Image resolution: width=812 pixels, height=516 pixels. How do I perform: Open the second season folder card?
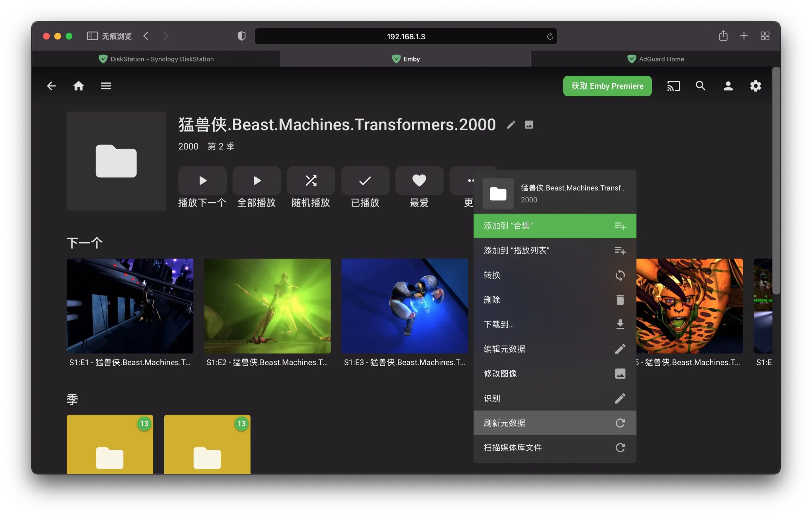(x=207, y=445)
